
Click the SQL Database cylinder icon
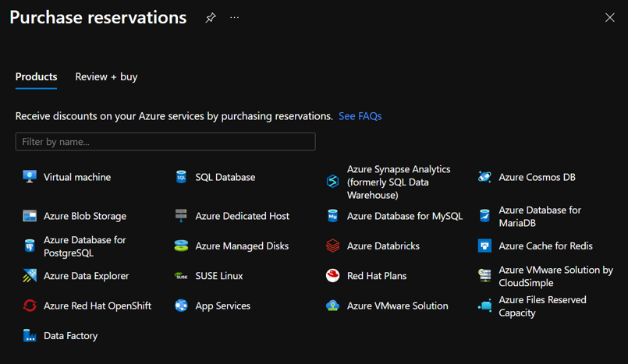pos(181,177)
